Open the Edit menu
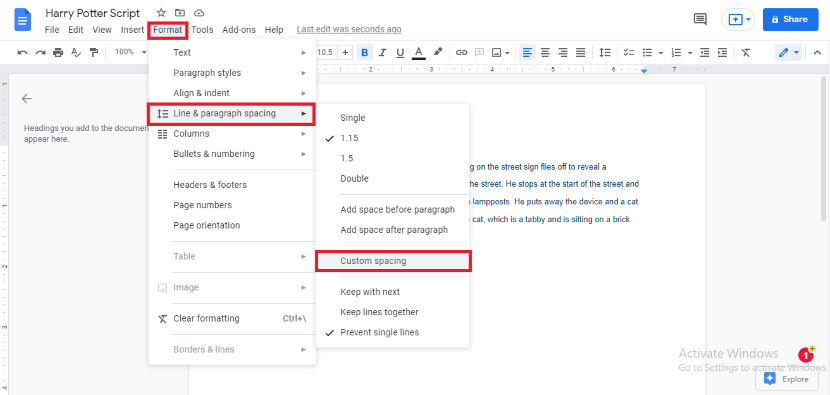Viewport: 830px width, 395px height. pyautogui.click(x=76, y=30)
